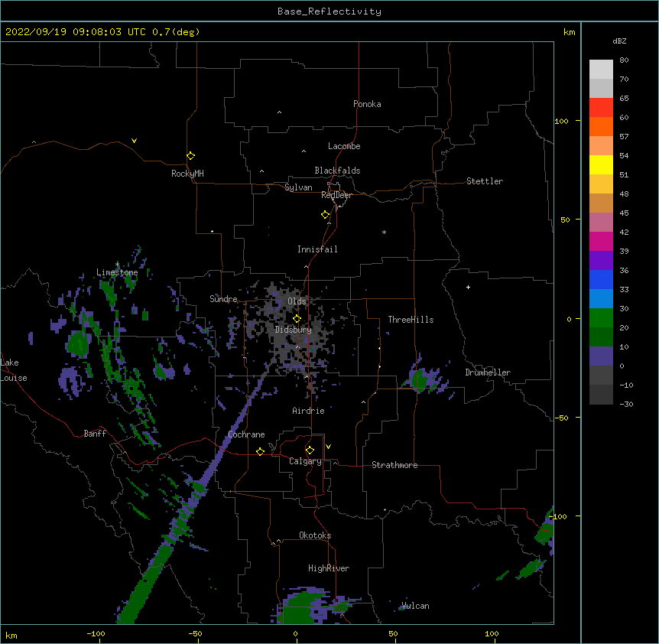Select the green 30 dBZ color swatch

tap(601, 318)
